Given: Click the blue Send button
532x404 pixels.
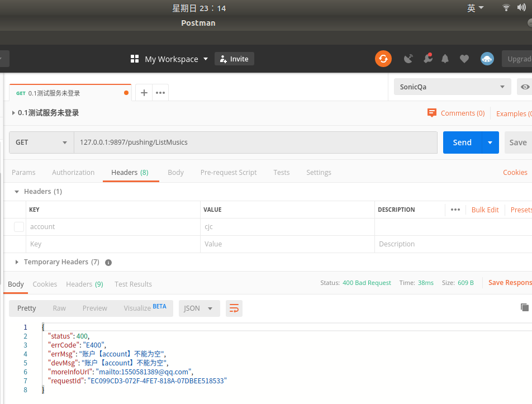Looking at the screenshot, I should [x=462, y=142].
